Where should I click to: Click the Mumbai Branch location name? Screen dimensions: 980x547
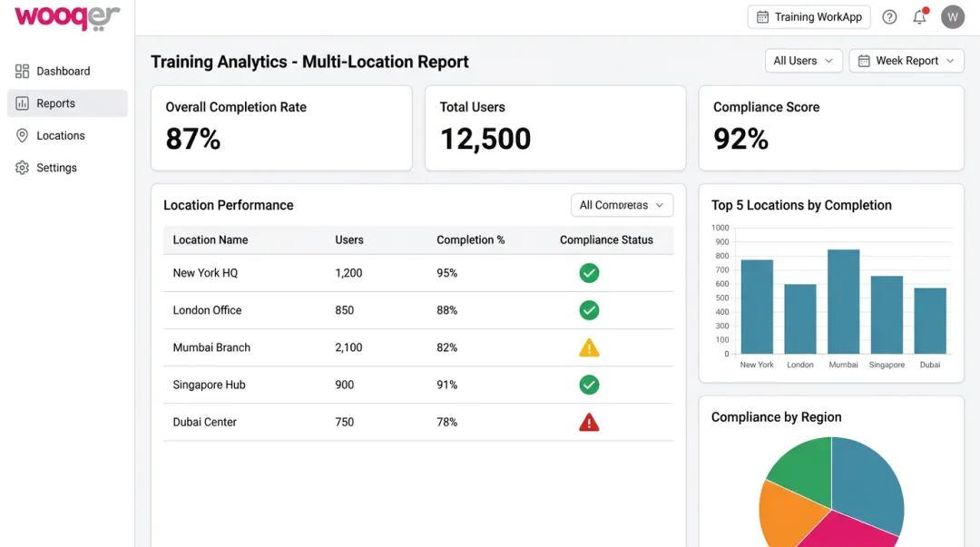211,347
